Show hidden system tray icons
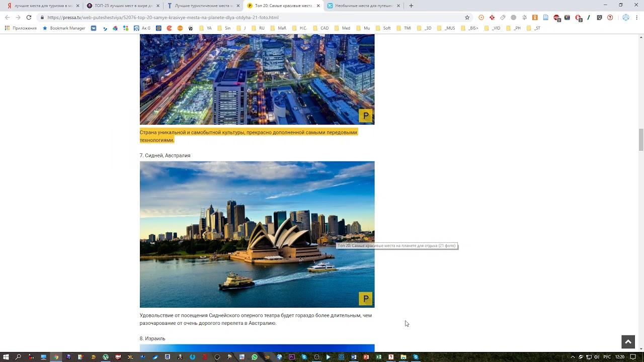 pos(573,357)
